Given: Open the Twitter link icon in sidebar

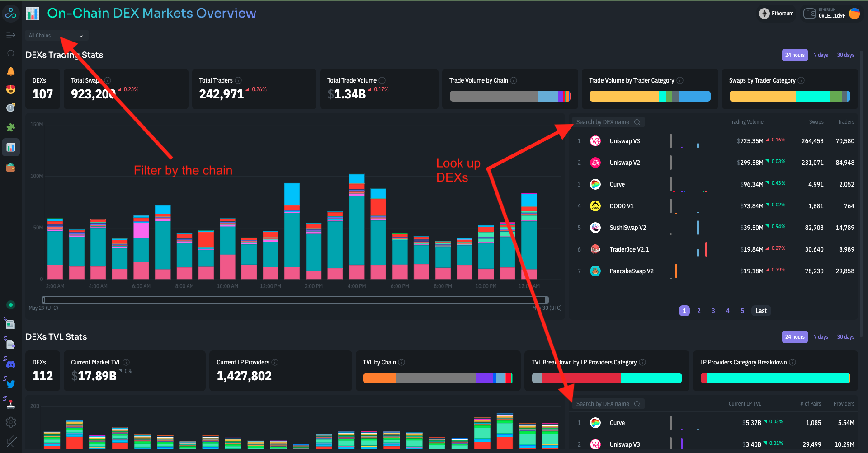Looking at the screenshot, I should 11,384.
